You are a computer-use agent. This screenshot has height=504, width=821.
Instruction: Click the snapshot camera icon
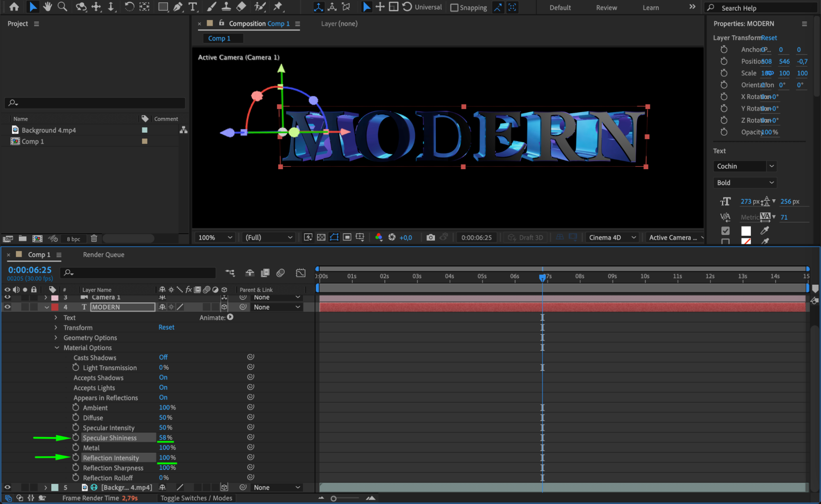(430, 237)
